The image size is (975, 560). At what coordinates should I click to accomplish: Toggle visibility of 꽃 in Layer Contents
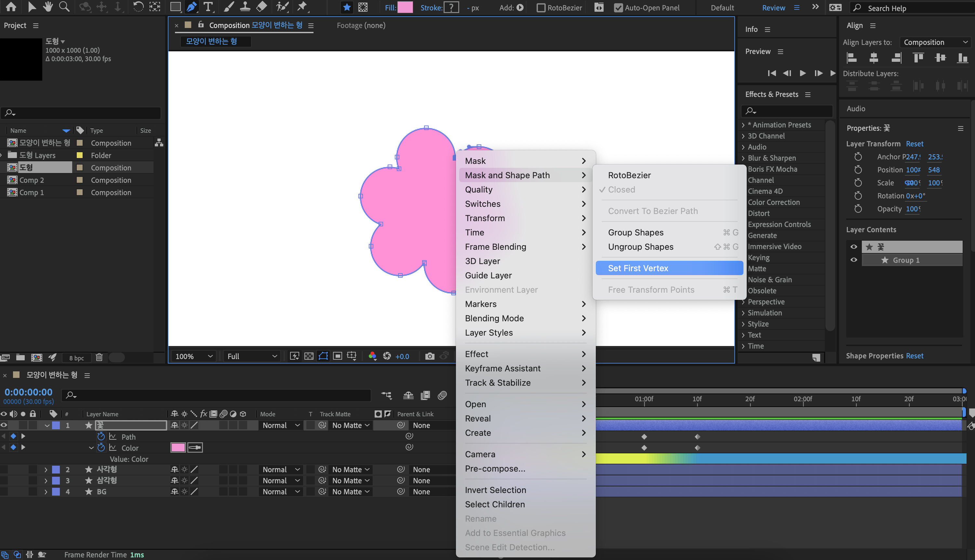[853, 247]
